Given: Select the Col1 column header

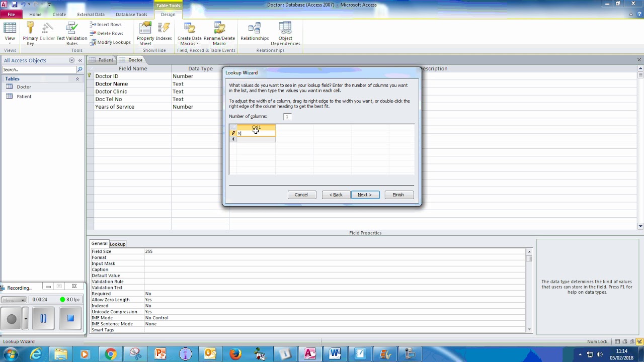Looking at the screenshot, I should tap(256, 127).
